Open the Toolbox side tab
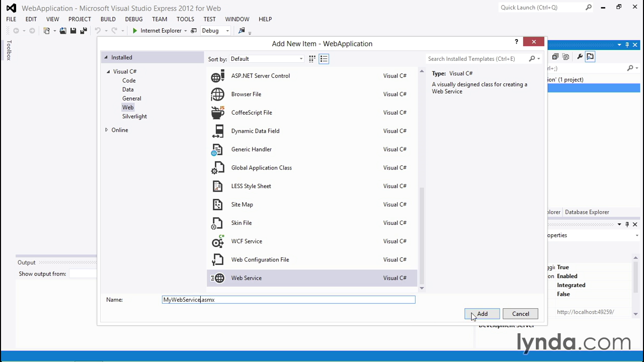644x362 pixels. [9, 50]
